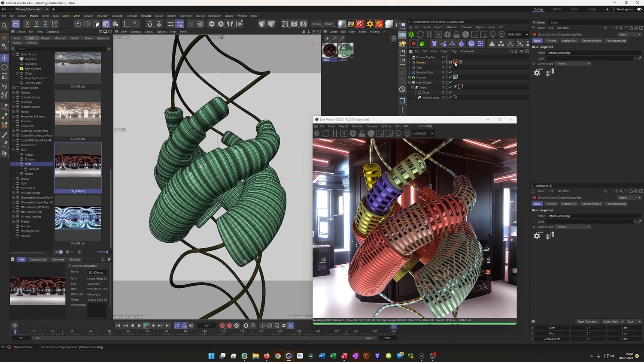Switch to the UVEdit layout
This screenshot has width=644, height=362.
(557, 9)
